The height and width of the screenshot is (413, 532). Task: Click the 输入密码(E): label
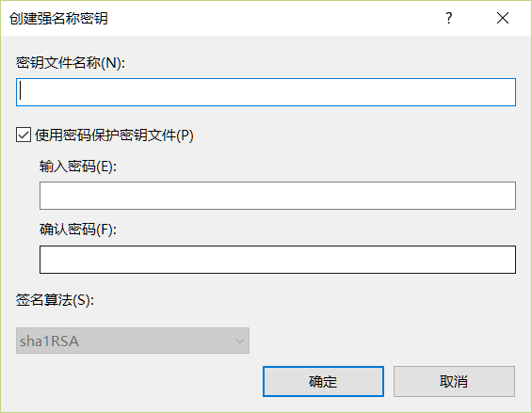click(x=78, y=167)
